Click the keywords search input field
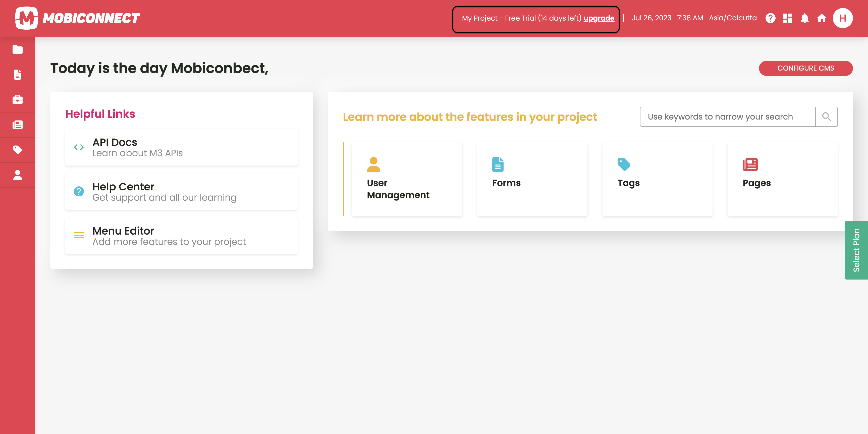Screen dimensions: 868x434 click(x=727, y=117)
